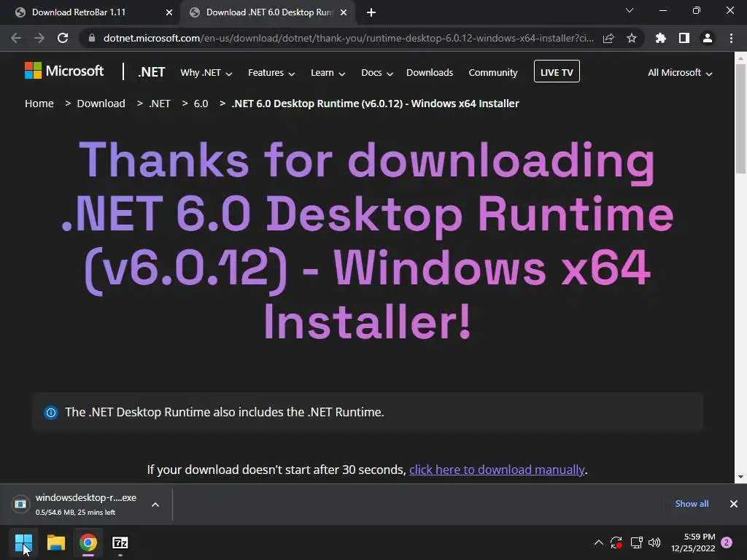Open the .NET breadcrumb link
The image size is (747, 560).
point(160,104)
